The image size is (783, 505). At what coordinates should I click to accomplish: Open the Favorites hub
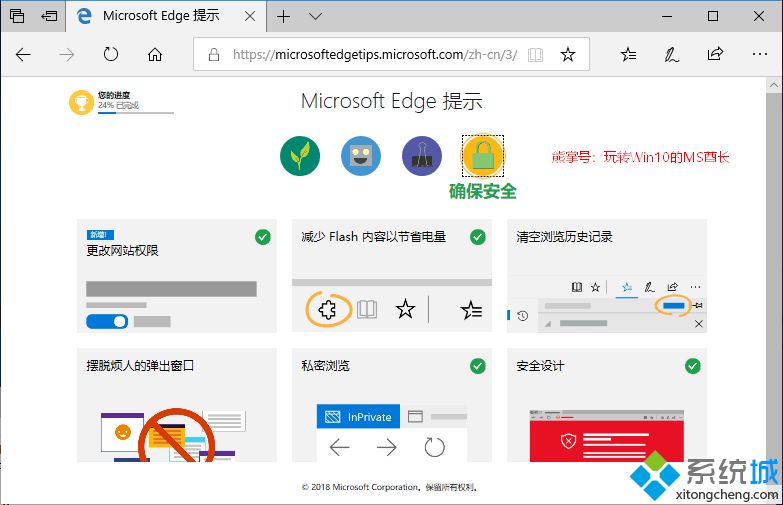pos(628,54)
